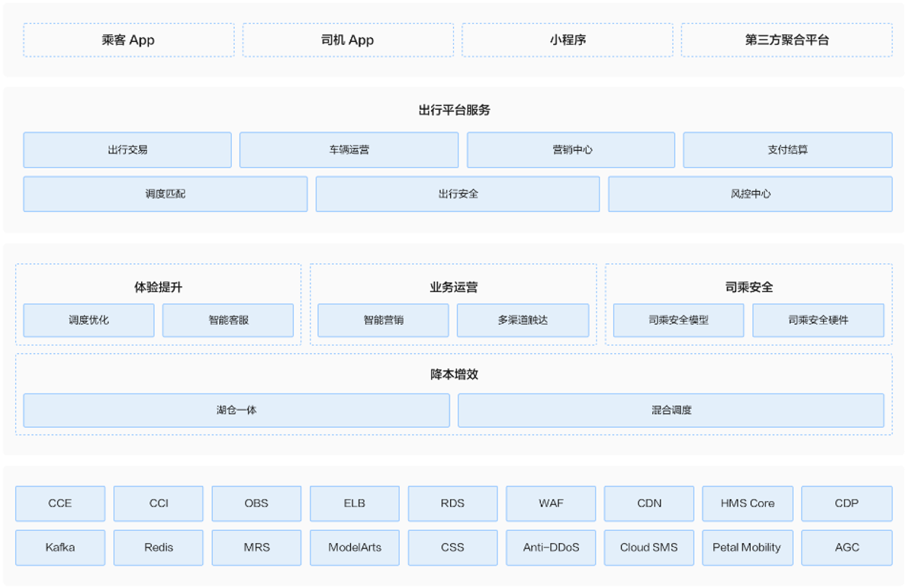907x588 pixels.
Task: Click the 支付结算 block
Action: click(x=787, y=150)
